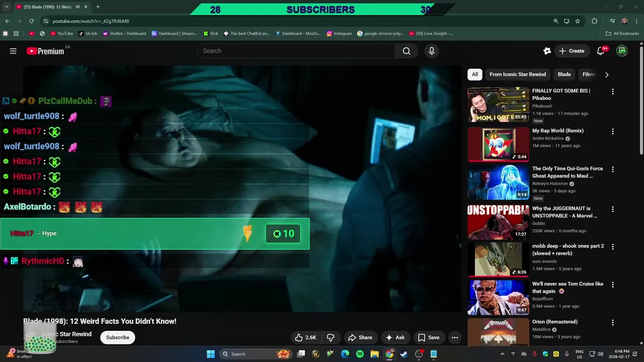The width and height of the screenshot is (644, 362).
Task: Open options for JUGGERNAUT video
Action: click(612, 209)
